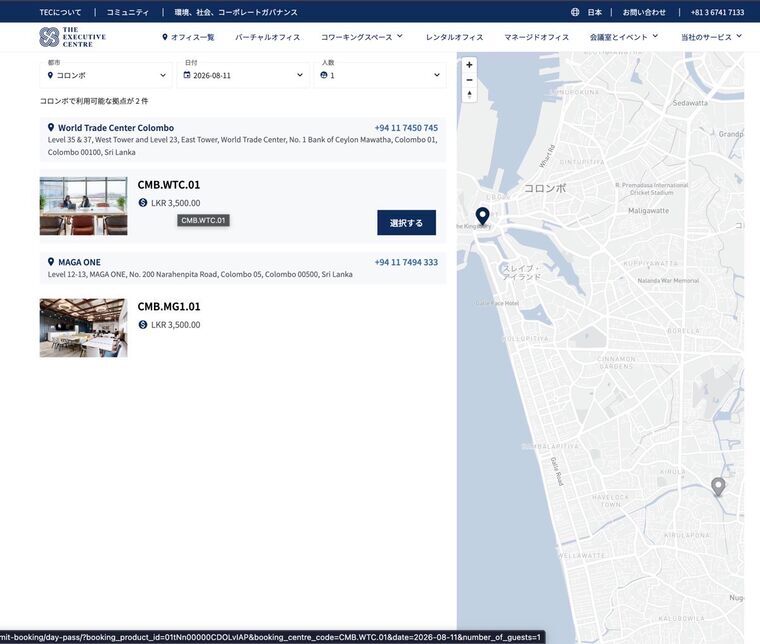Screen dimensions: 760x644
Task: Select the dark map pin near World Trade Center
Action: pyautogui.click(x=482, y=216)
